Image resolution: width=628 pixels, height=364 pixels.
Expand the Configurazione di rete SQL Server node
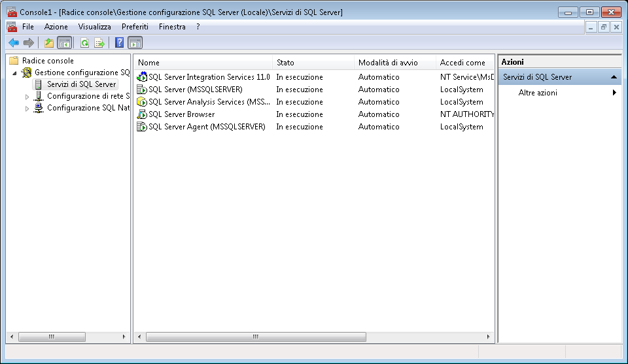click(27, 97)
